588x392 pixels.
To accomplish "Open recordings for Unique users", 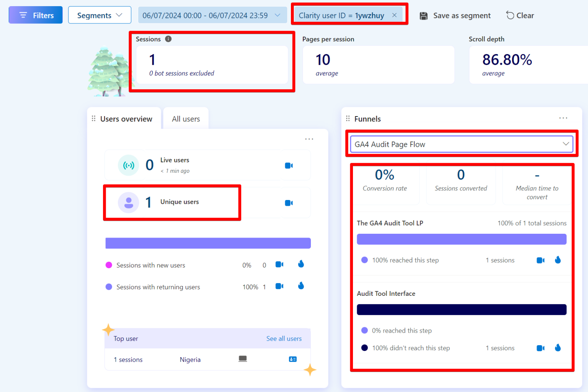I will tap(289, 203).
